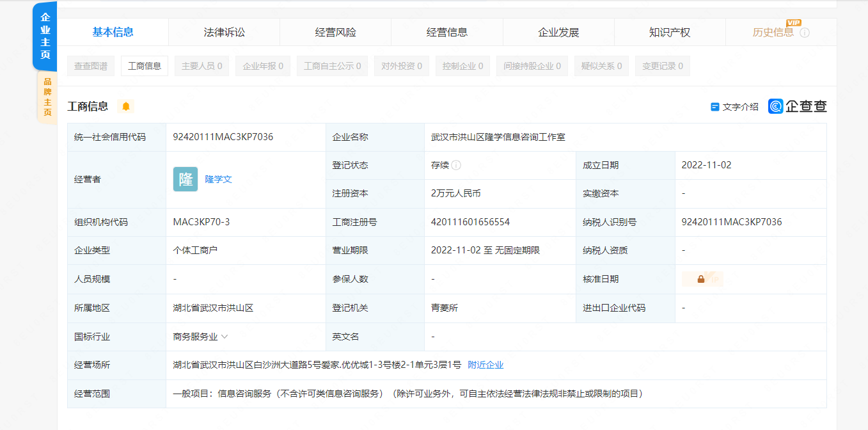Click the 企查查 logo

click(x=798, y=107)
